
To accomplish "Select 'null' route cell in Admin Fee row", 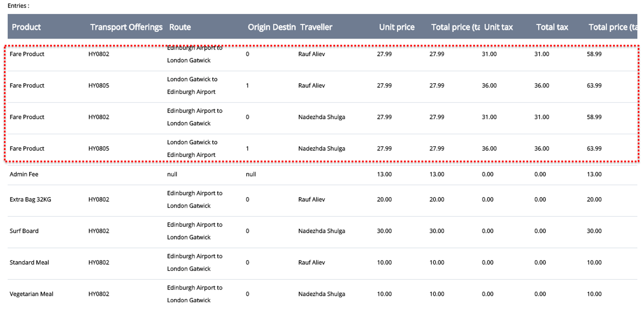I will 172,174.
